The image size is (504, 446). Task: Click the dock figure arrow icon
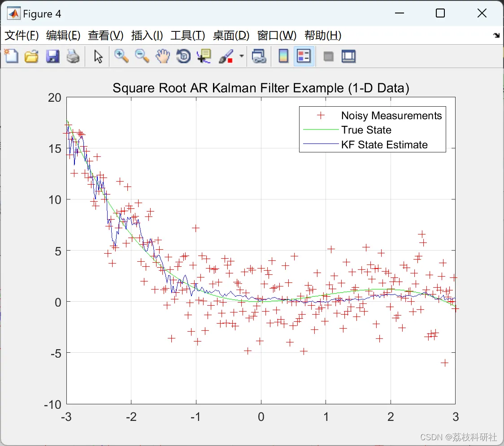tap(497, 35)
